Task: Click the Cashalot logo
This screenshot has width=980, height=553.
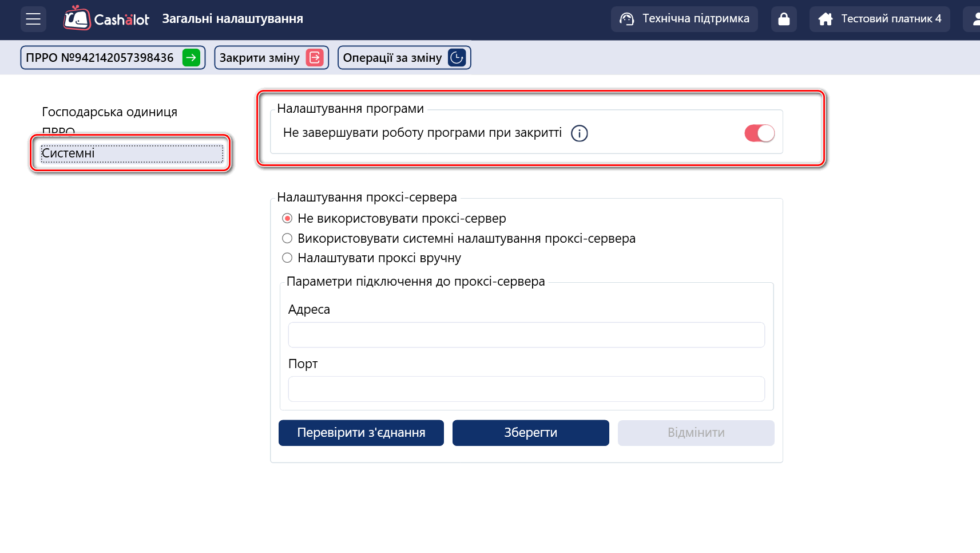Action: 106,19
